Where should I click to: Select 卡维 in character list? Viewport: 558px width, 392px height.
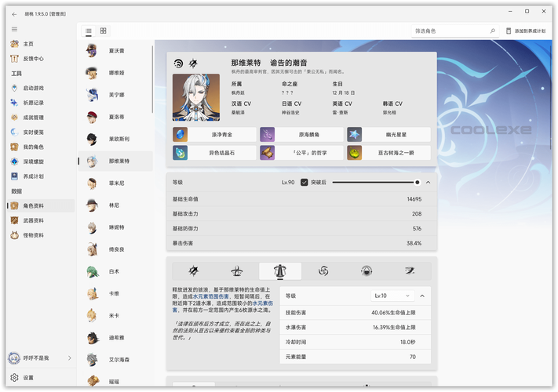tap(115, 293)
